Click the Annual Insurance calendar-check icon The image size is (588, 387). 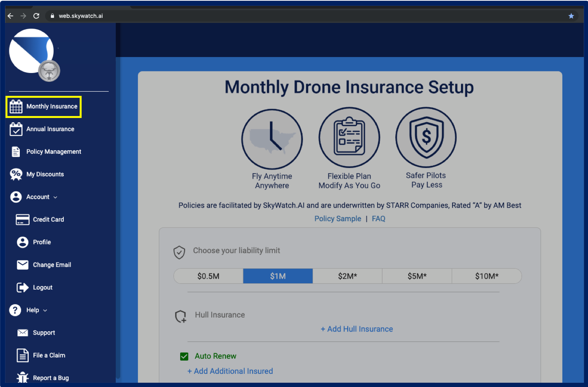16,129
